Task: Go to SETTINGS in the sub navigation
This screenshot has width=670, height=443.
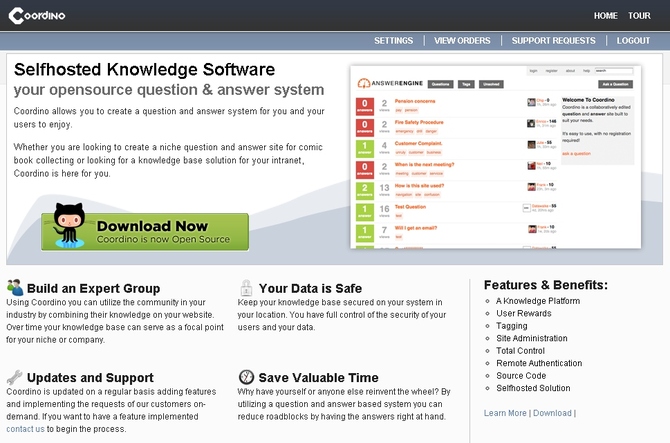Action: (394, 41)
